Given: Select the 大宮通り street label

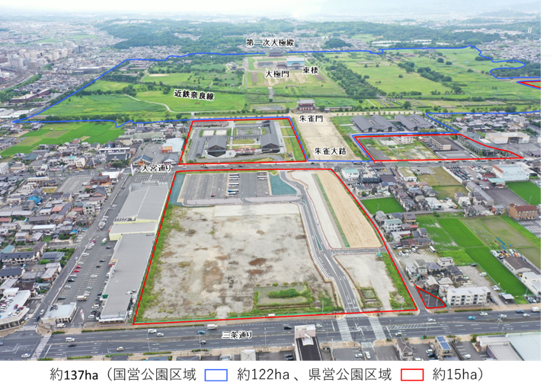Looking at the screenshot, I should pyautogui.click(x=158, y=167).
